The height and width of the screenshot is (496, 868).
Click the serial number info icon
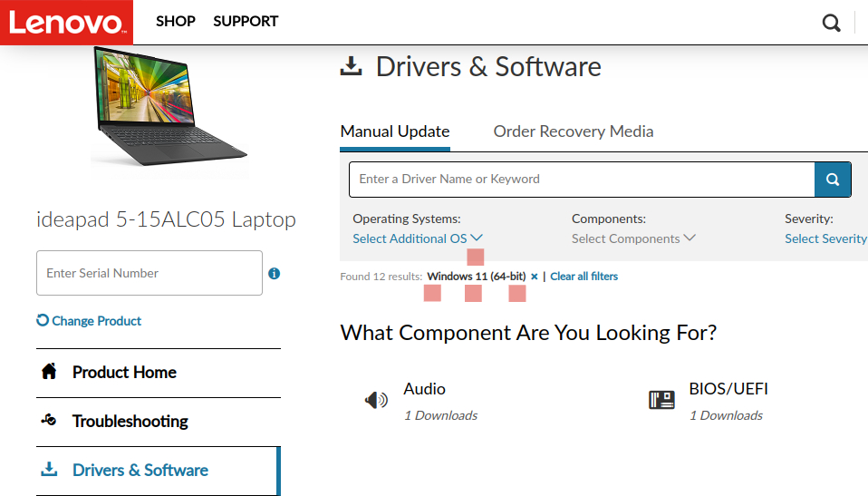[x=274, y=273]
